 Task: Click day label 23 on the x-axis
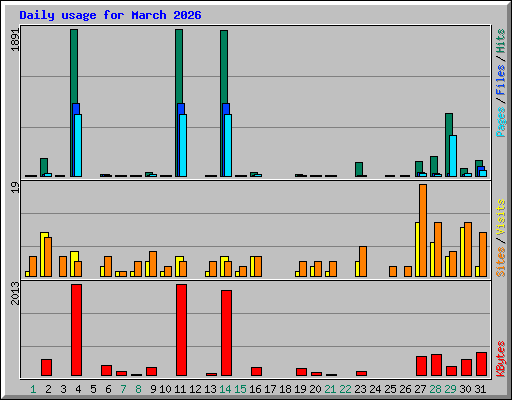[360, 389]
